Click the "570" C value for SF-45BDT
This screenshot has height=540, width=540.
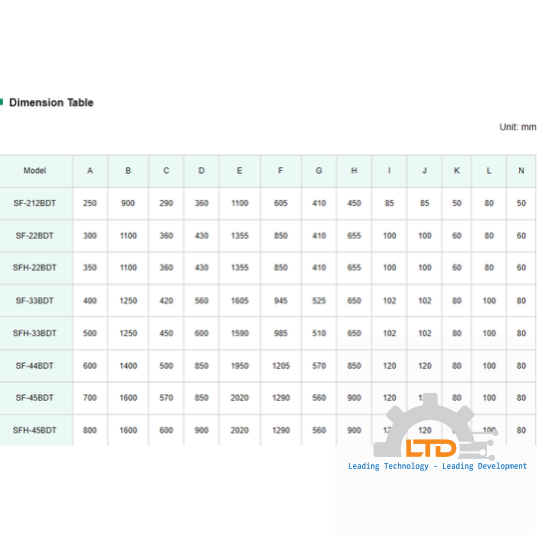tap(166, 398)
